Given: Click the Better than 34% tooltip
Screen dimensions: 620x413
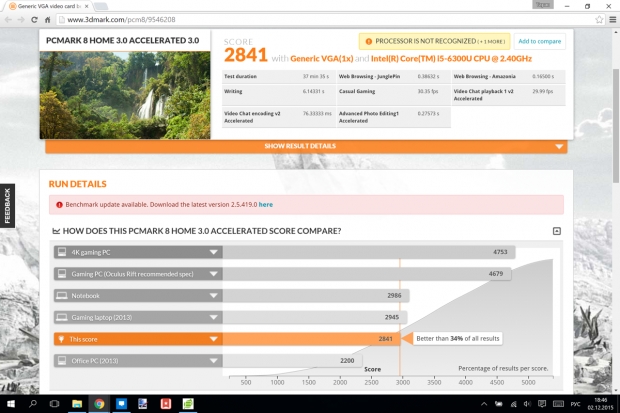Looking at the screenshot, I should click(457, 339).
